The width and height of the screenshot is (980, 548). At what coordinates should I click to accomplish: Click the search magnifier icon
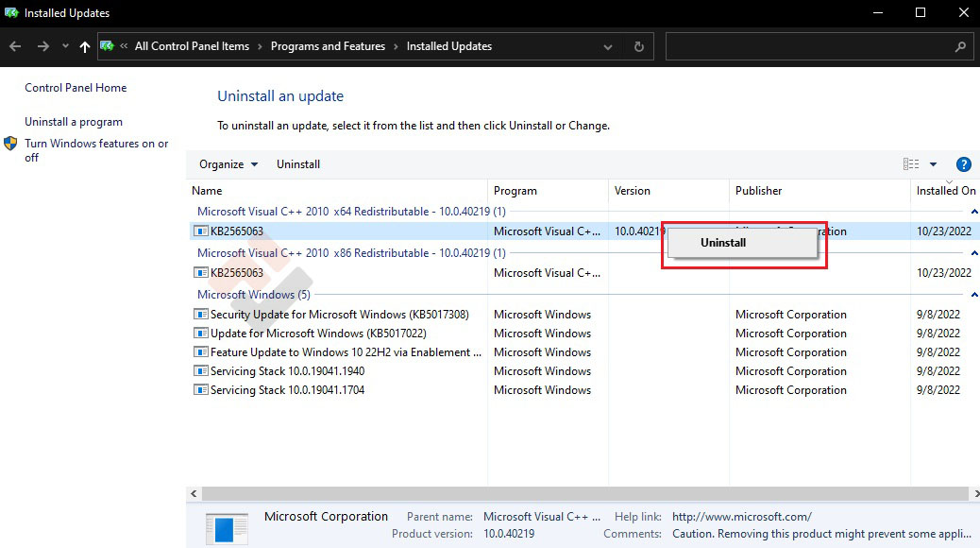961,46
